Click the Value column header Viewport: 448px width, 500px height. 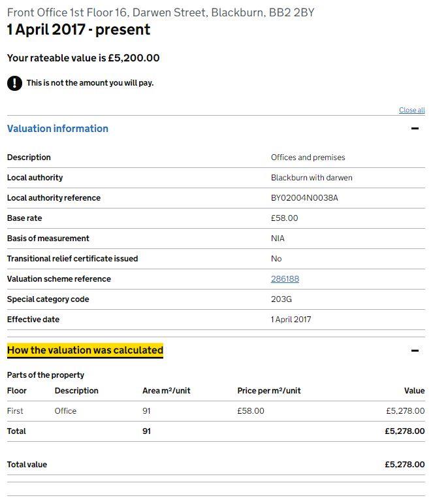(x=414, y=391)
